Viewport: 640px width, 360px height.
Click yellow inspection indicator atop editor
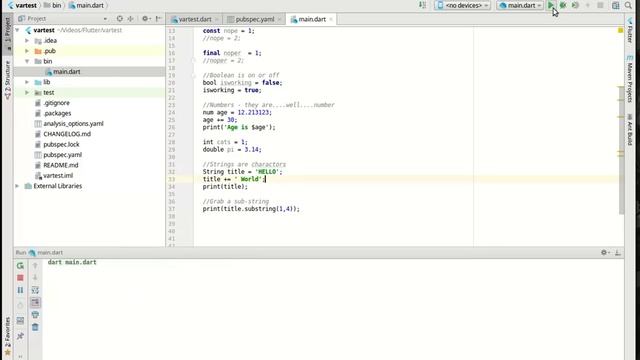point(620,31)
